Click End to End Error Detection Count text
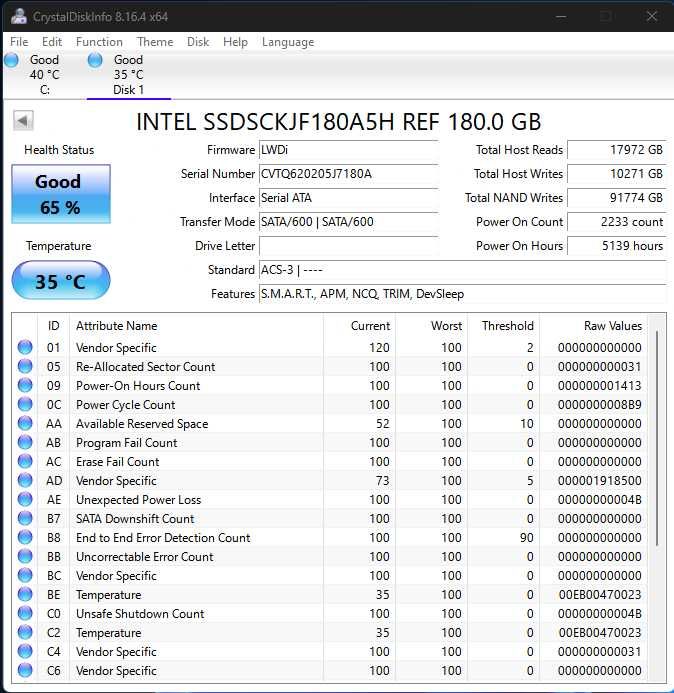Viewport: 674px width, 693px height. [x=163, y=537]
